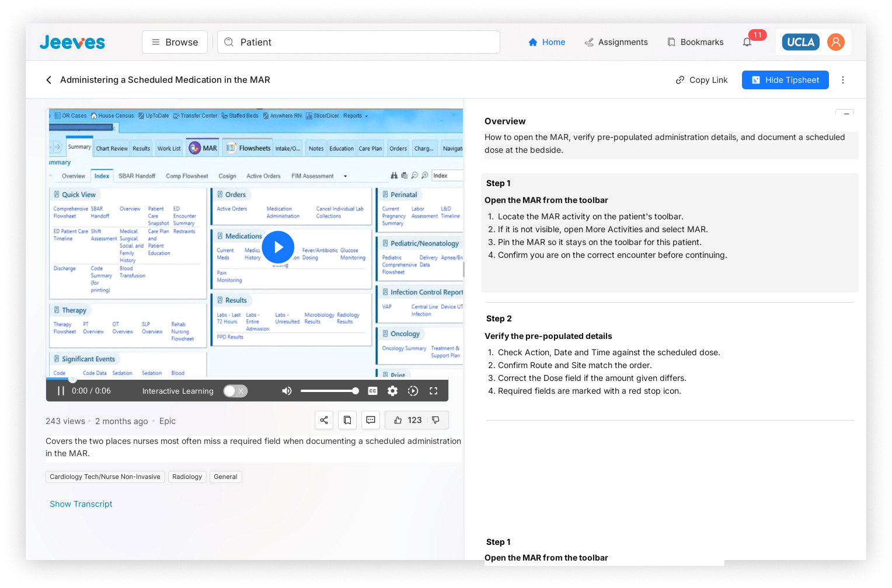
Task: Open Bookmarks page
Action: point(695,42)
